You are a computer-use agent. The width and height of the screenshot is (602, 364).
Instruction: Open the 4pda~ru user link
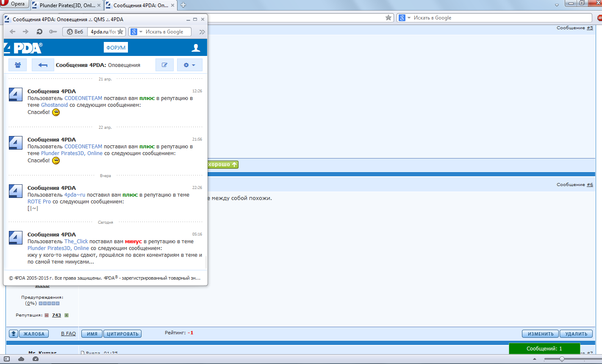(75, 195)
